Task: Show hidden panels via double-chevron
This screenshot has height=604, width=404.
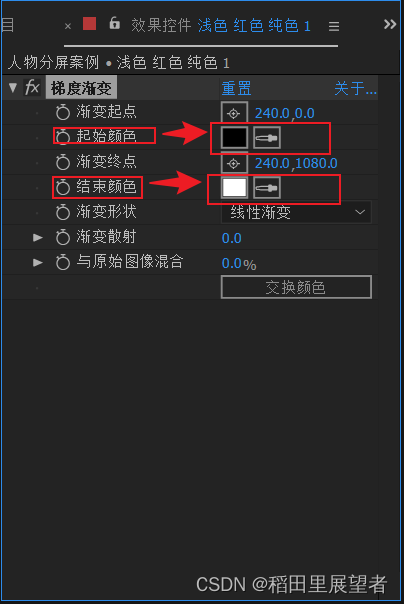Action: [390, 24]
